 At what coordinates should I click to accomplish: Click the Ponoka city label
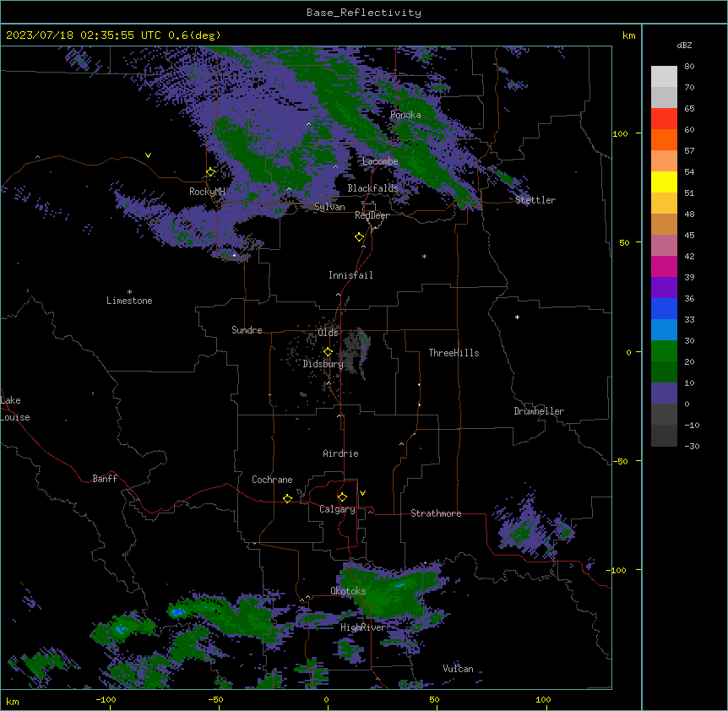coord(405,115)
